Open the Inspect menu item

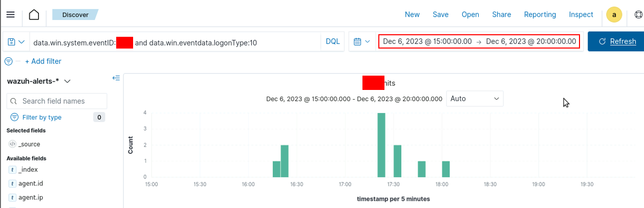click(581, 15)
